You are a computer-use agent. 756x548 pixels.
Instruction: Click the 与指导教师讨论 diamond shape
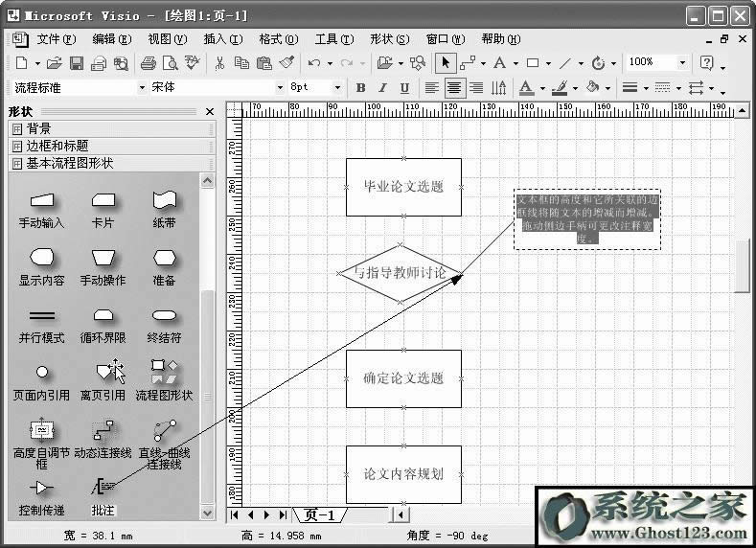coord(400,273)
